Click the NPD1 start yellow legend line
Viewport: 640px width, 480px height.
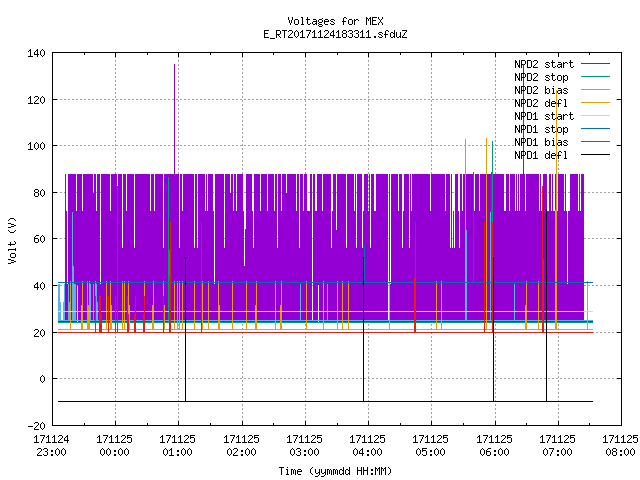[x=596, y=116]
